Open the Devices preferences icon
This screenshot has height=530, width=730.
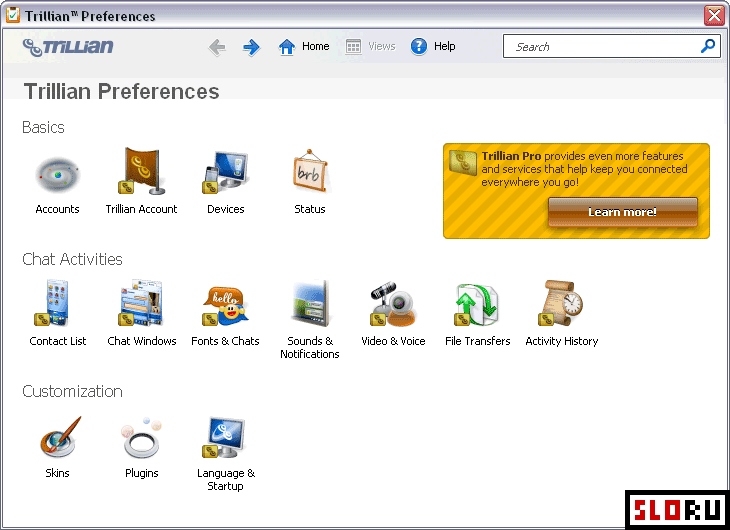click(225, 172)
